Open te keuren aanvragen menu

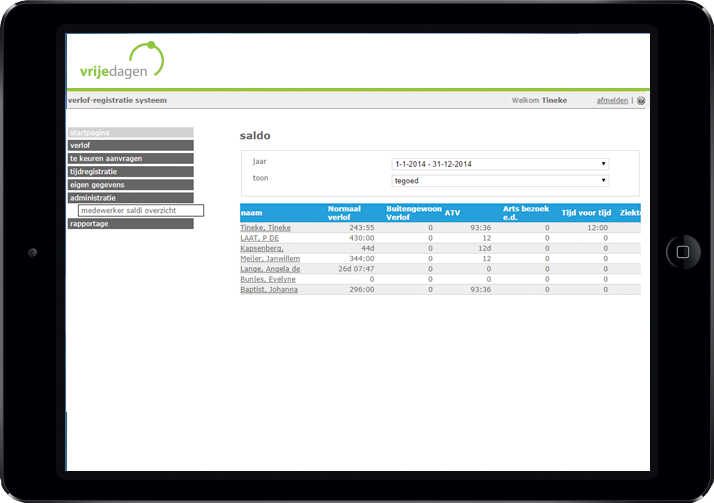pyautogui.click(x=131, y=158)
